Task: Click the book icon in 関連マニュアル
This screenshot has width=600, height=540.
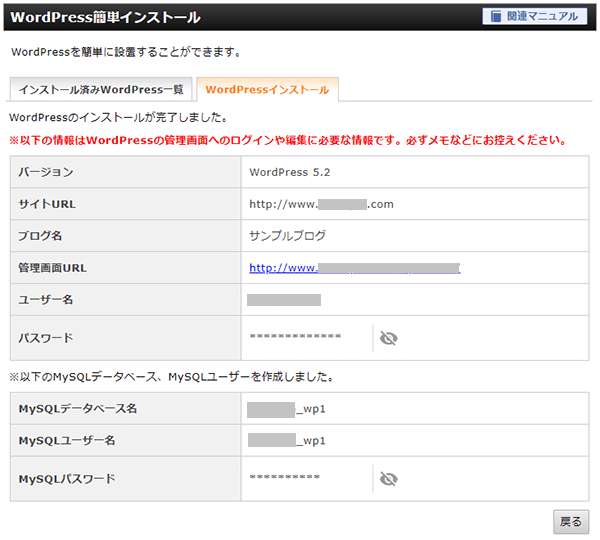Action: coord(496,16)
